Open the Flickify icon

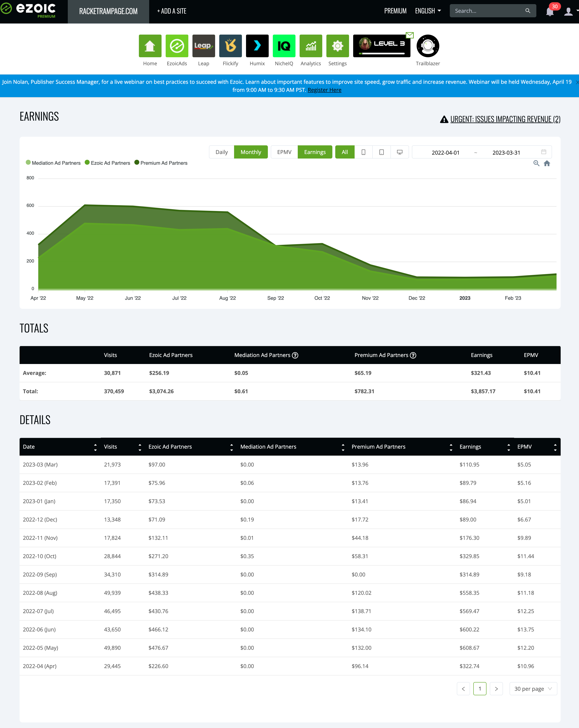coord(231,46)
